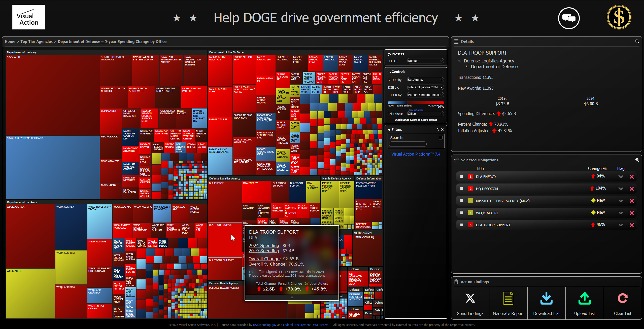Go to Top Tier Agencies breadcrumb
Image resolution: width=644 pixels, height=329 pixels.
[37, 42]
